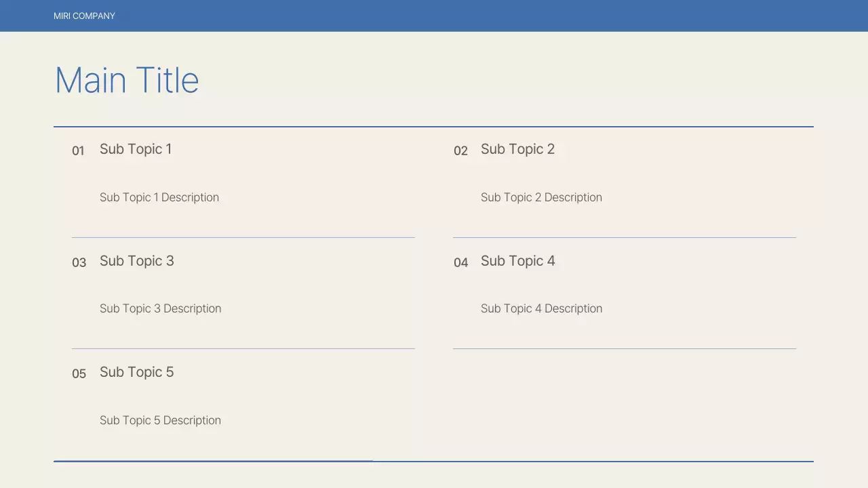Click the MIRI COMPANY header text
The image size is (868, 488).
click(84, 16)
